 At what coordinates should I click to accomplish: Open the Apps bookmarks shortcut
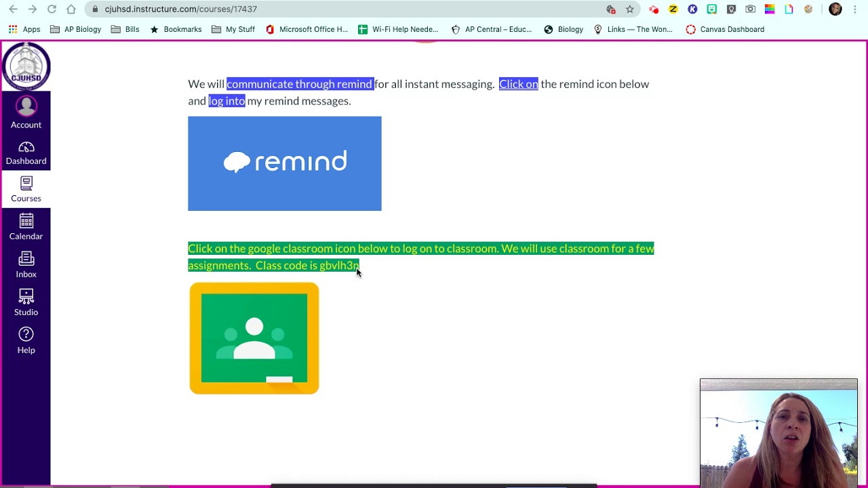24,29
